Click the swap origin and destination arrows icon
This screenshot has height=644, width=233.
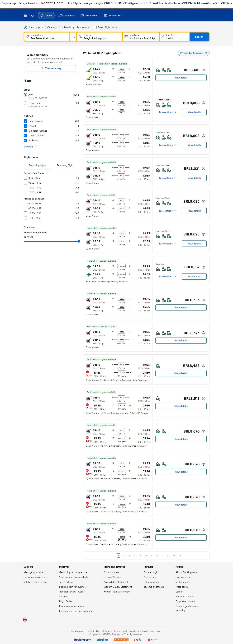pyautogui.click(x=73, y=37)
